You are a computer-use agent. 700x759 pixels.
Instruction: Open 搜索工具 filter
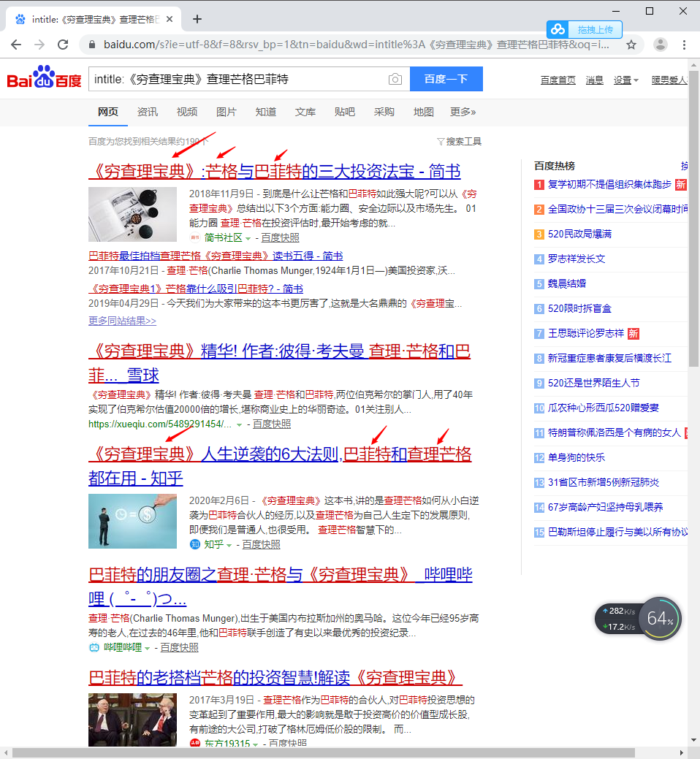pos(459,141)
